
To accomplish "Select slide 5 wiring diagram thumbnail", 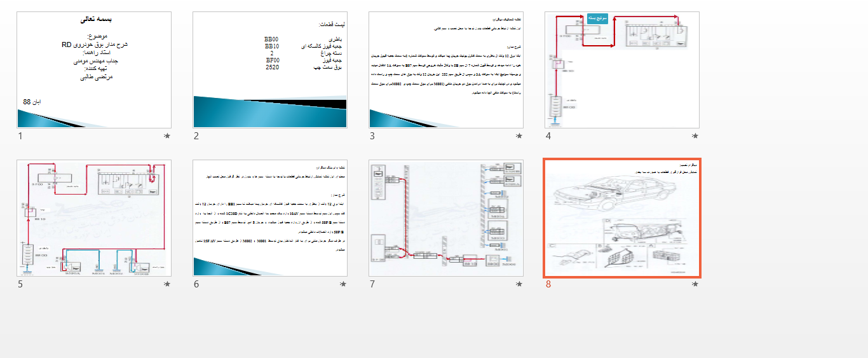I will tap(94, 218).
